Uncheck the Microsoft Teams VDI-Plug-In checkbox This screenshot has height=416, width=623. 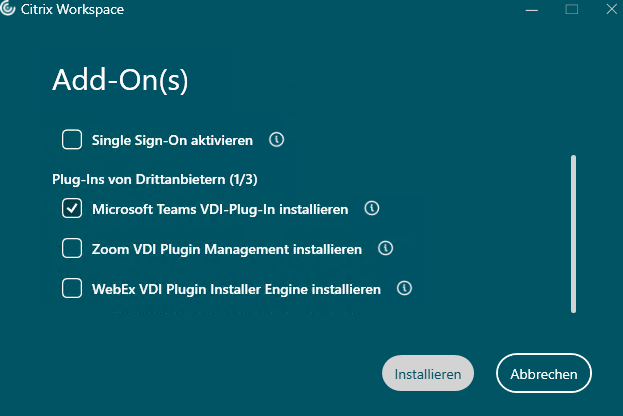point(72,209)
